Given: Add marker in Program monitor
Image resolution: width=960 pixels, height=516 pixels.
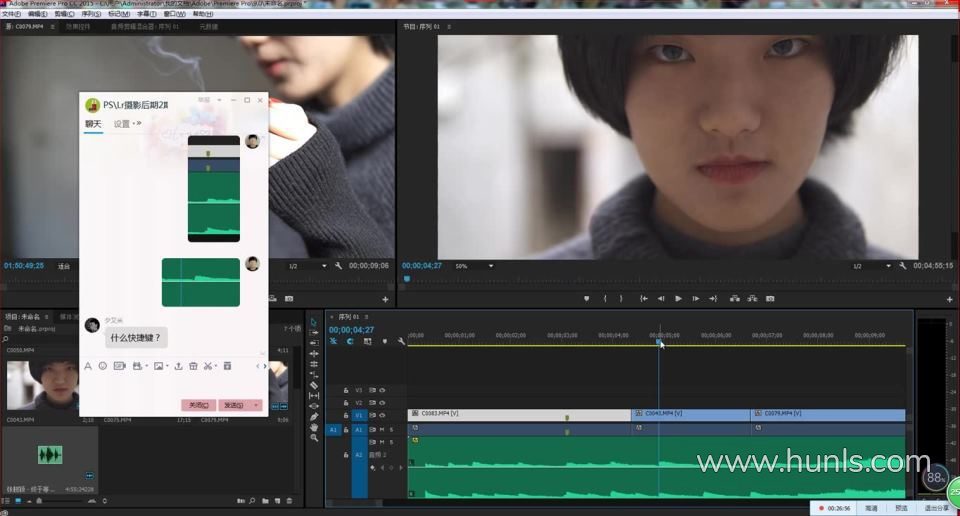Looking at the screenshot, I should click(587, 299).
